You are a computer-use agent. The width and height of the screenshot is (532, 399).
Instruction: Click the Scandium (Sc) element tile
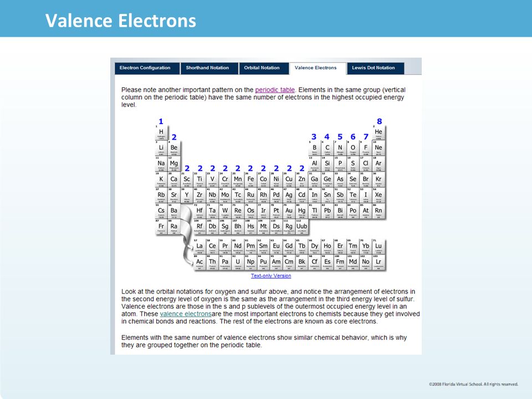[x=187, y=179]
